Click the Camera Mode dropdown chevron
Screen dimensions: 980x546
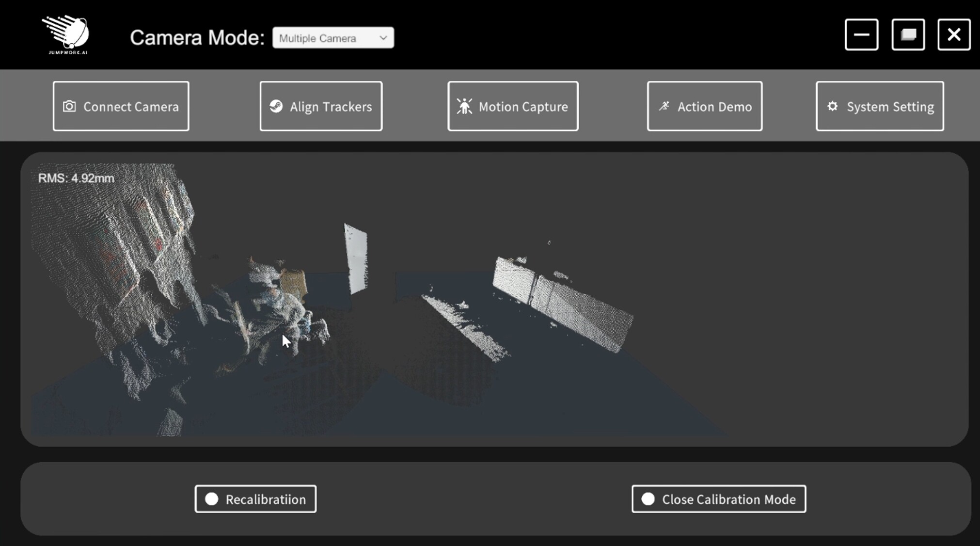point(384,37)
